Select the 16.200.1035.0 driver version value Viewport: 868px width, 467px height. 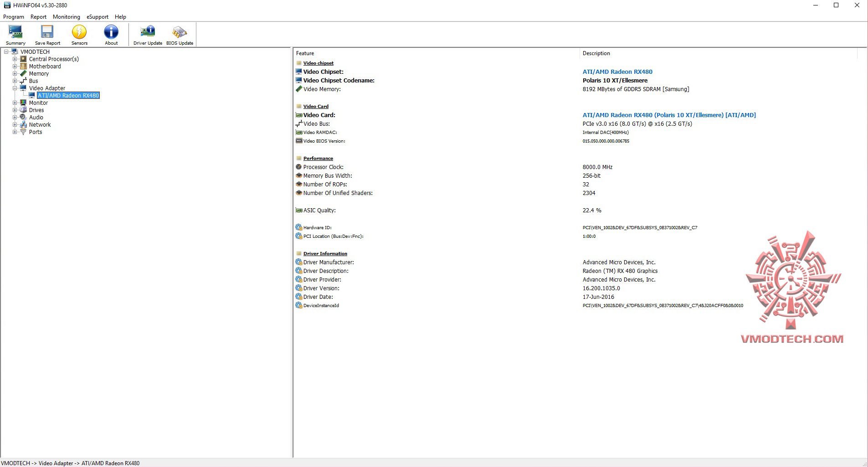(601, 288)
